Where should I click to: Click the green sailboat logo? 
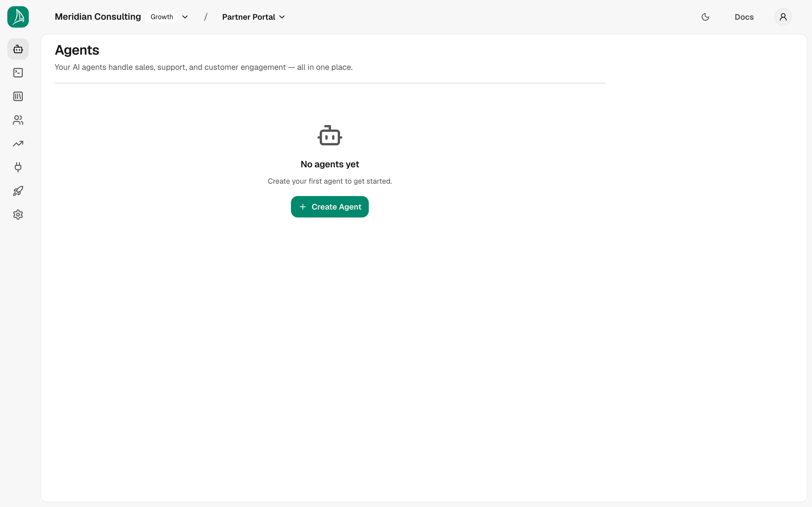tap(18, 17)
